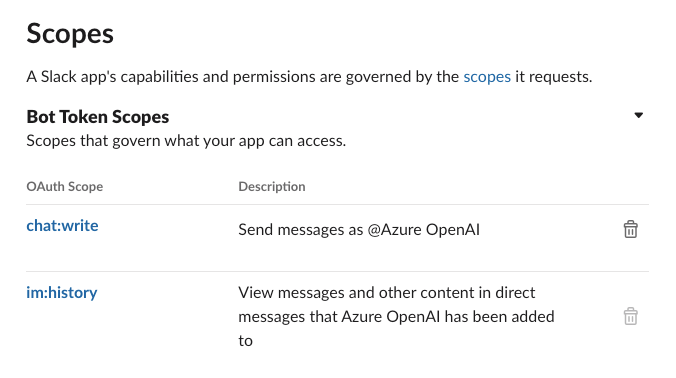Click the Scopes page heading

(x=70, y=34)
